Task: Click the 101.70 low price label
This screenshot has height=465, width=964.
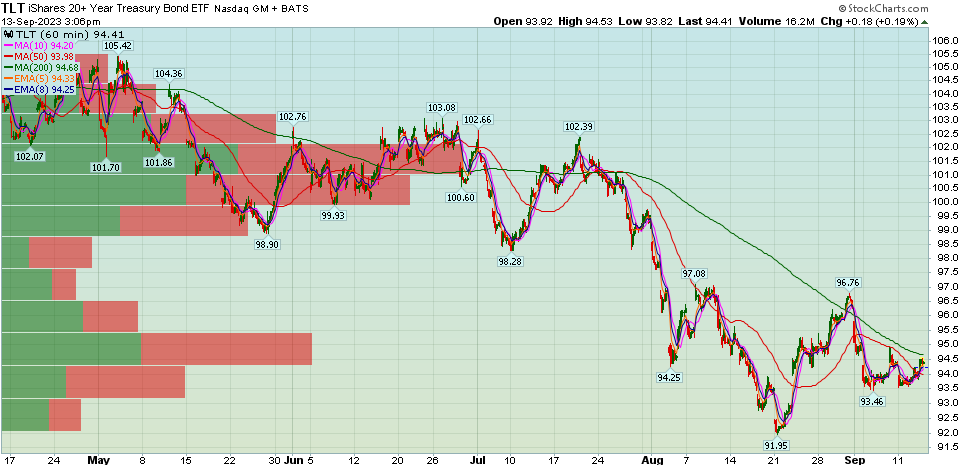Action: pyautogui.click(x=108, y=166)
